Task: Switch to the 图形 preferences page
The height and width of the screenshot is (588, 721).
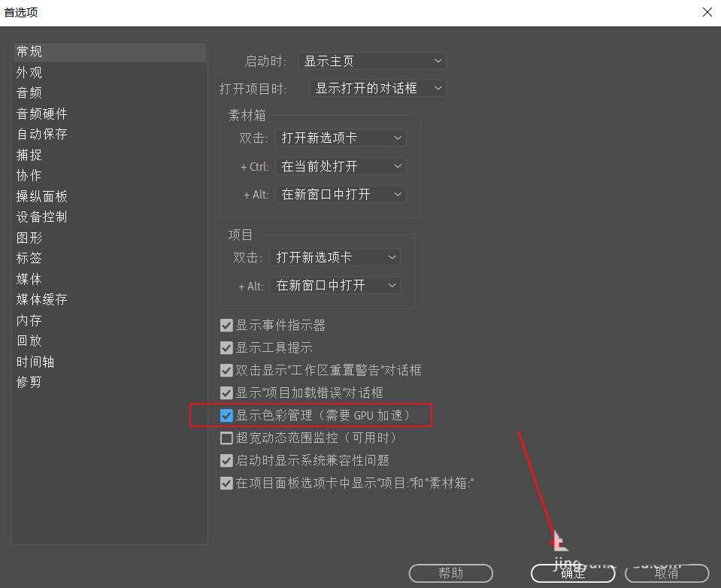Action: point(29,238)
